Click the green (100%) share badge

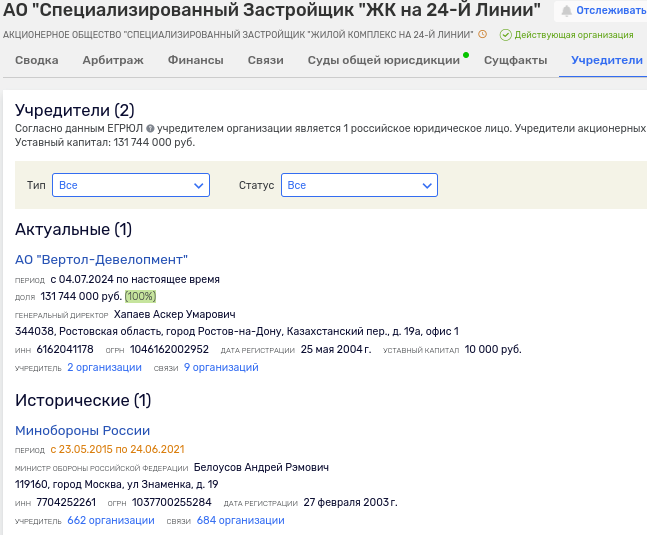point(140,297)
